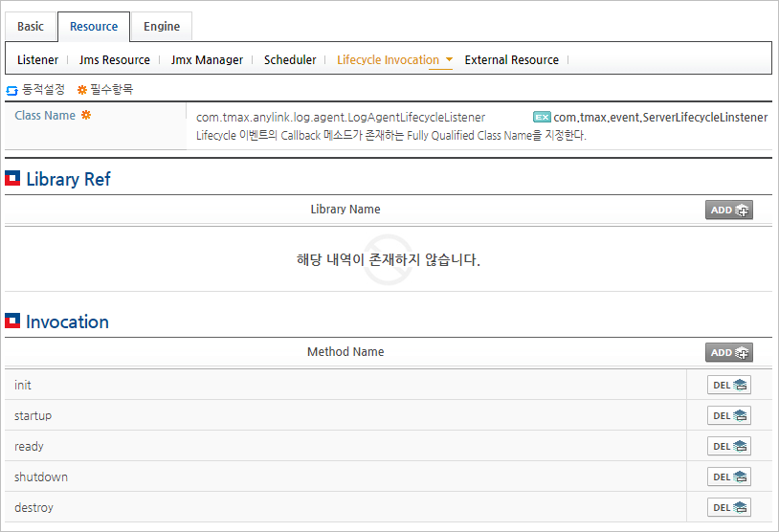Screen dimensions: 779x532
Task: Remove the ready method with DEL
Action: pyautogui.click(x=728, y=446)
